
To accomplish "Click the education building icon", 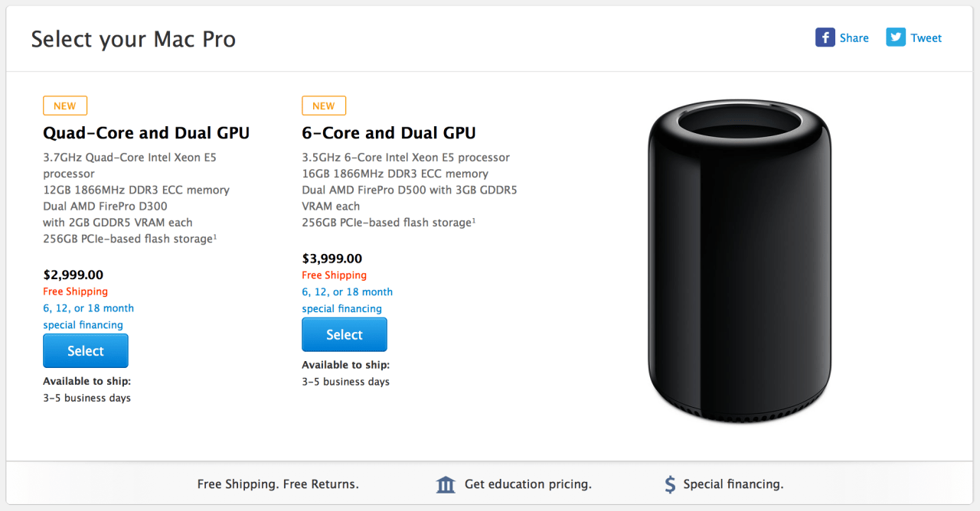I will [x=446, y=484].
